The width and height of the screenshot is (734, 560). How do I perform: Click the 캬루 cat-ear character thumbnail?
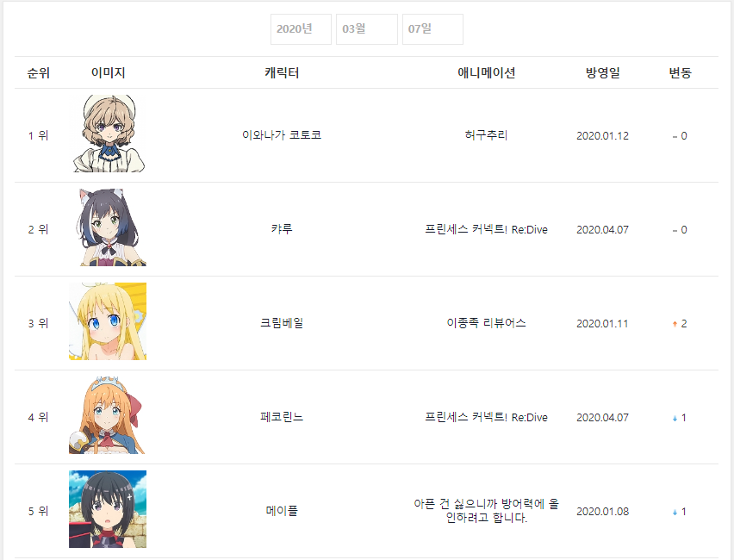[x=108, y=227]
